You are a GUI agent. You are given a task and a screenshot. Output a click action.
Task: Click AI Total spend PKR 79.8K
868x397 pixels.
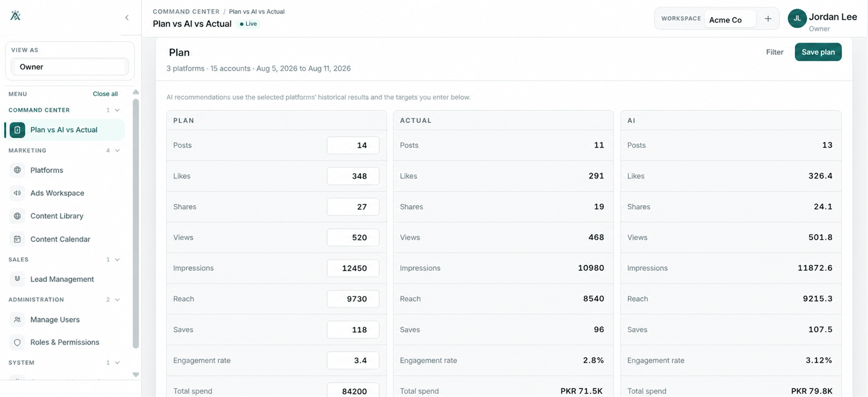812,391
